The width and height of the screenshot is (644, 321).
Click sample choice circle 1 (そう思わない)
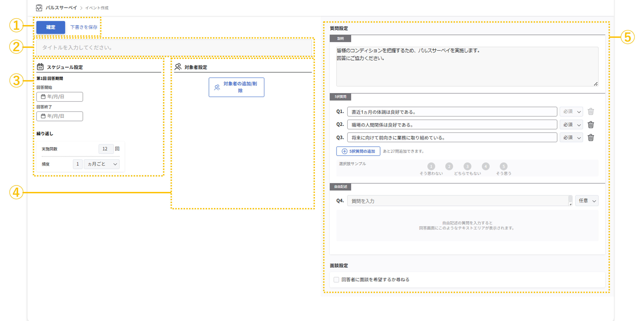click(x=431, y=166)
